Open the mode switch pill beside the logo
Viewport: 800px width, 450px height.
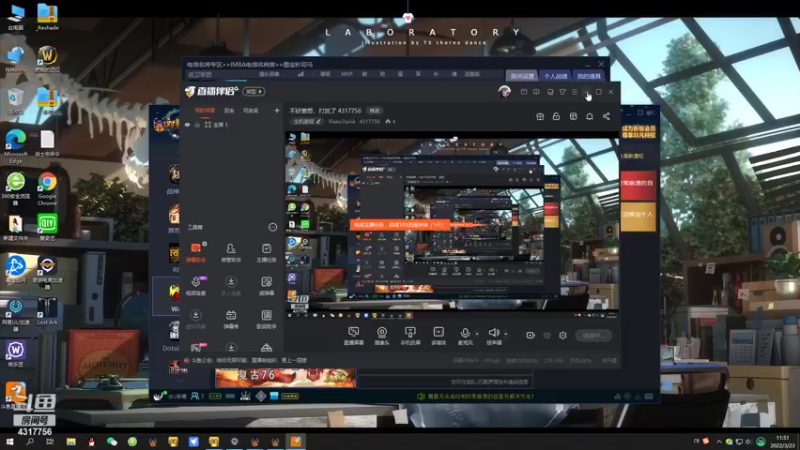click(253, 91)
